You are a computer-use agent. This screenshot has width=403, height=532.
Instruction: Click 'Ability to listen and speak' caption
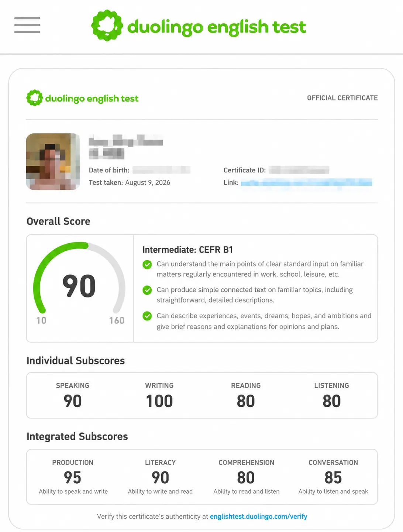[x=333, y=491]
